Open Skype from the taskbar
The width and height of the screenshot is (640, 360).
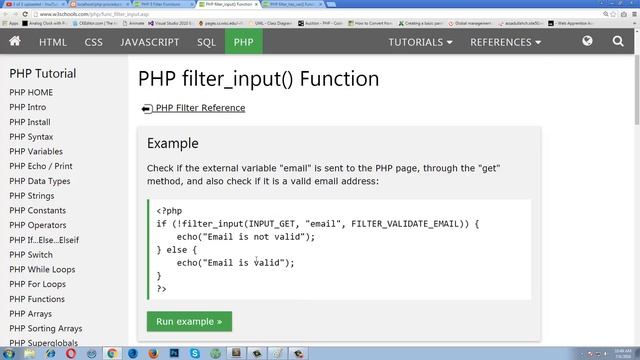point(195,353)
